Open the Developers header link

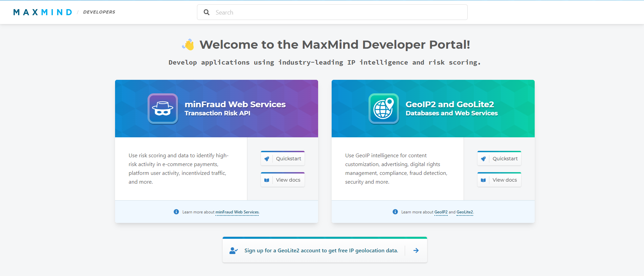coord(99,12)
